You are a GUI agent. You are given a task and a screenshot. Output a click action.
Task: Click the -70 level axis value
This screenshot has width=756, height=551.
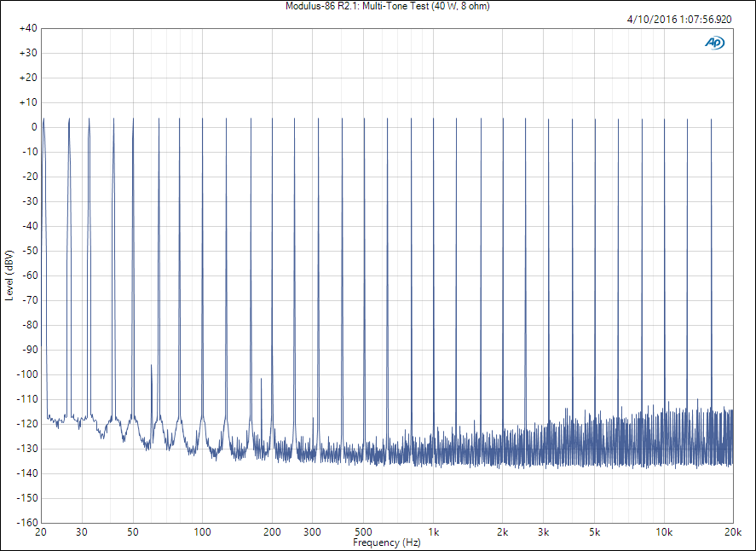[x=30, y=300]
